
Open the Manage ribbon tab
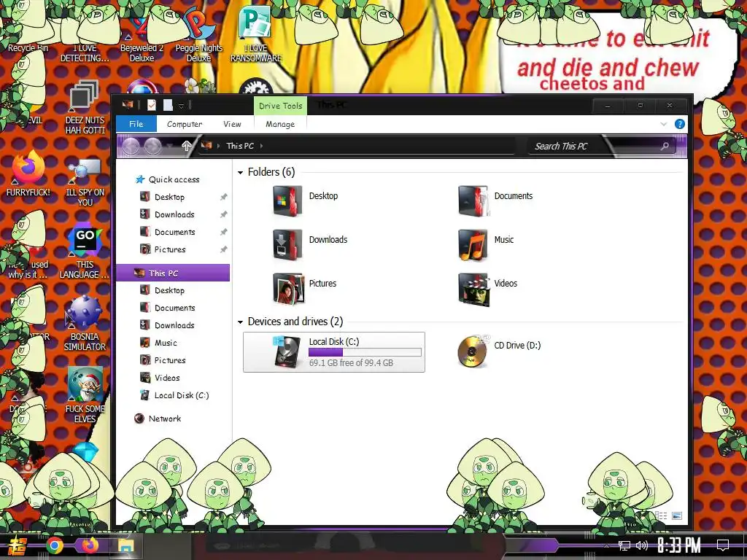coord(280,124)
